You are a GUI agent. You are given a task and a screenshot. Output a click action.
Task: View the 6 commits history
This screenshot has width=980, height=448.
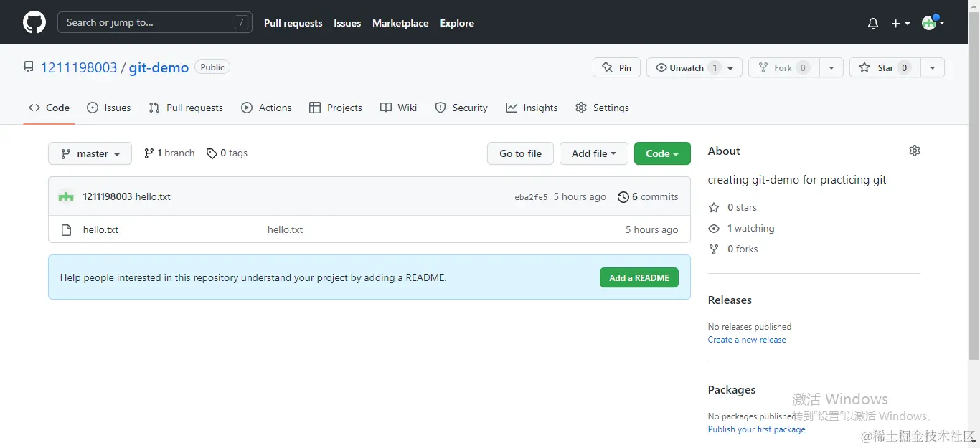click(x=648, y=196)
